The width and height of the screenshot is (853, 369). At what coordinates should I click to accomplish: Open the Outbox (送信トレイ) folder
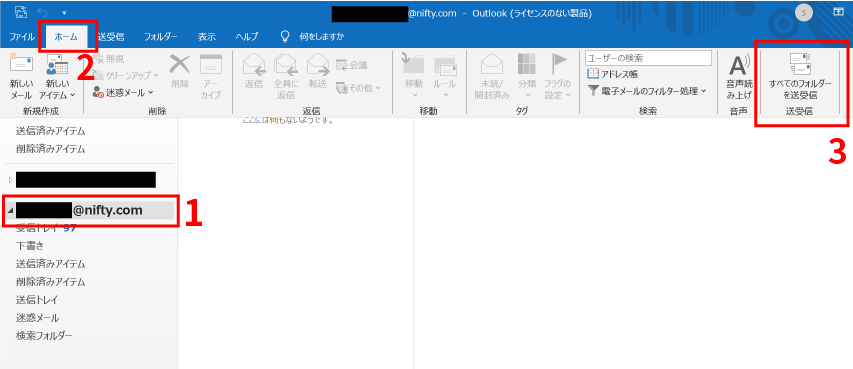tap(37, 300)
